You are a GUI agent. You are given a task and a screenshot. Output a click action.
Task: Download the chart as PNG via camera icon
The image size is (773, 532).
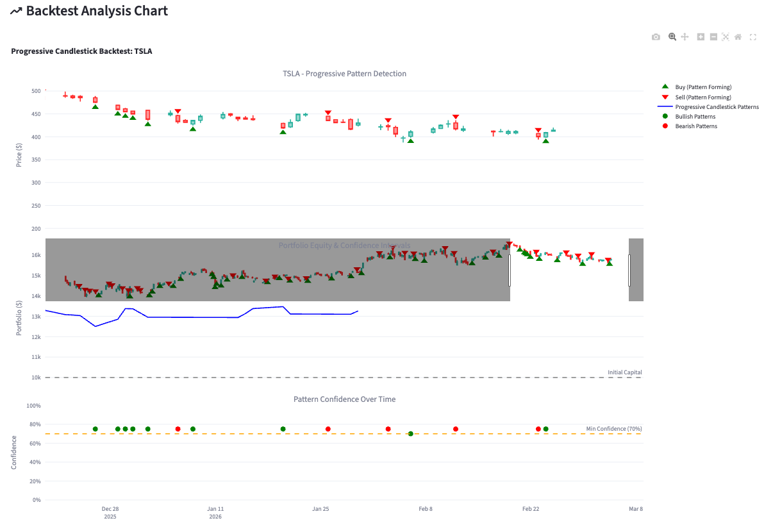(x=656, y=37)
